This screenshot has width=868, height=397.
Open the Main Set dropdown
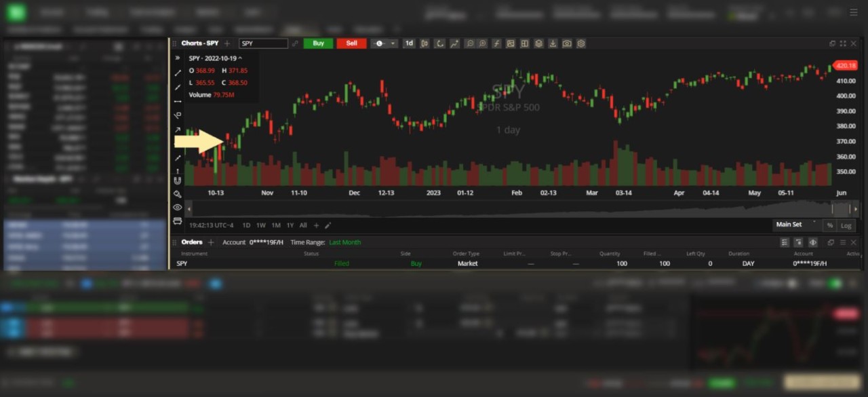[x=796, y=225]
